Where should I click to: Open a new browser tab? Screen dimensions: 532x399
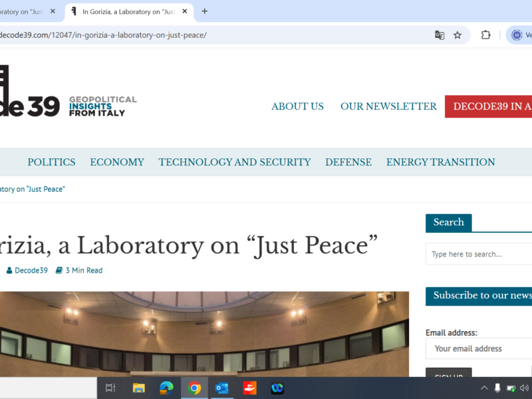click(204, 11)
